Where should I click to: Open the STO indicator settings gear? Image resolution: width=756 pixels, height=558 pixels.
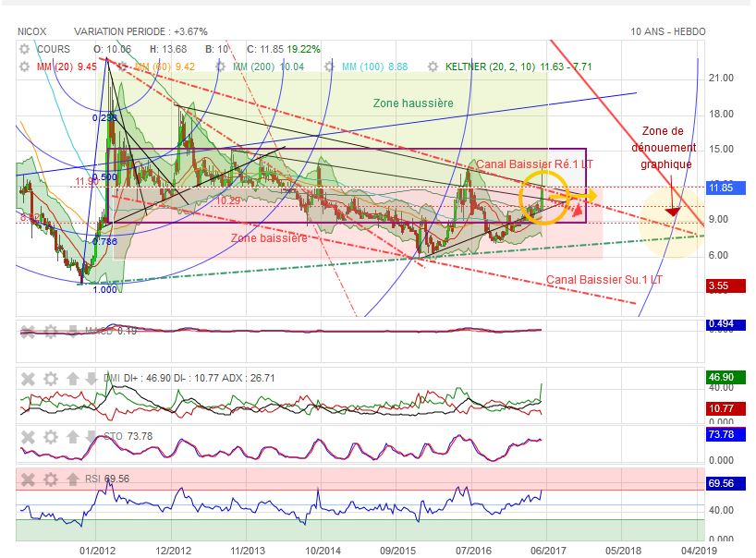click(x=51, y=437)
